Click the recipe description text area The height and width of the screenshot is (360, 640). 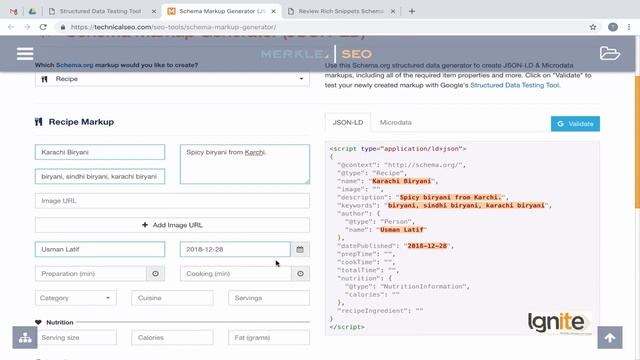245,164
